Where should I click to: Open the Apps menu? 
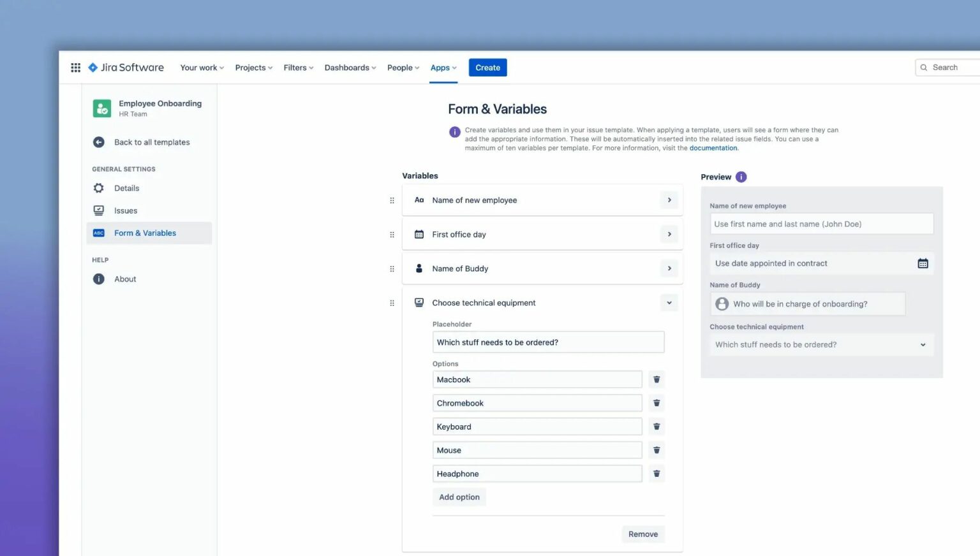[x=442, y=68]
